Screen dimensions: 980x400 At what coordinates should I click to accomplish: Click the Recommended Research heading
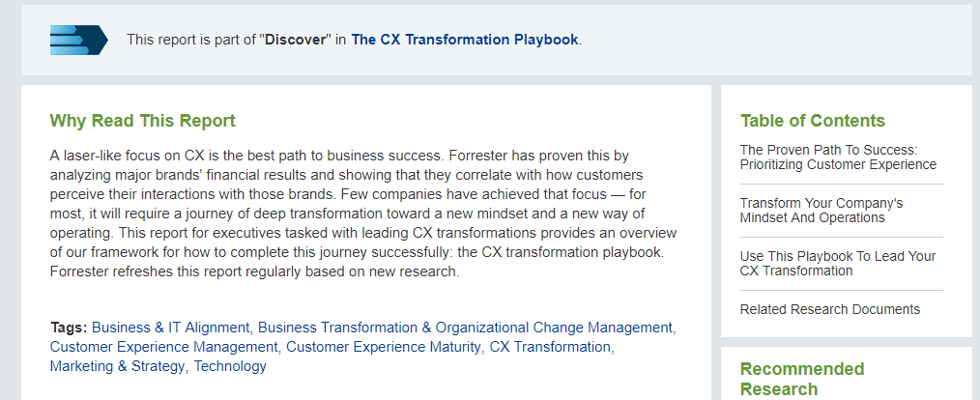point(802,379)
